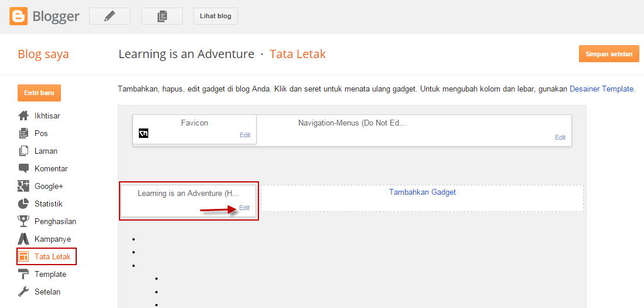Click the pencil compose post icon

[110, 16]
